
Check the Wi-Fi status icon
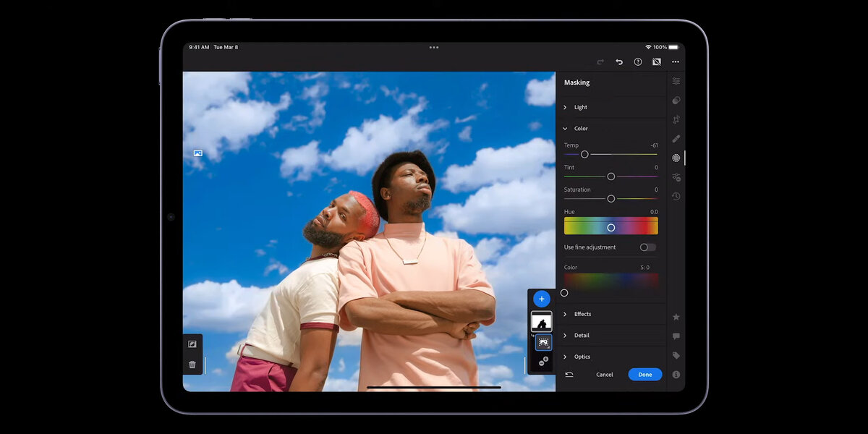pos(648,48)
